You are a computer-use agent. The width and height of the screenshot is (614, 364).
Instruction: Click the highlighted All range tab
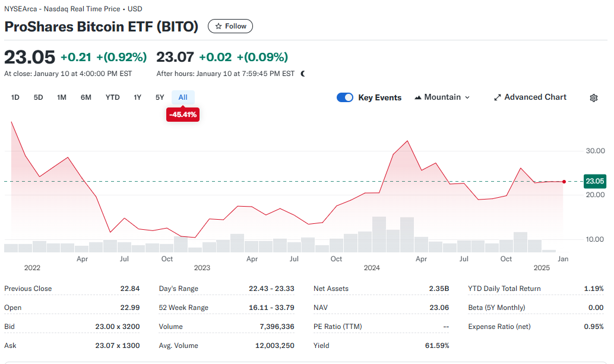pyautogui.click(x=183, y=97)
